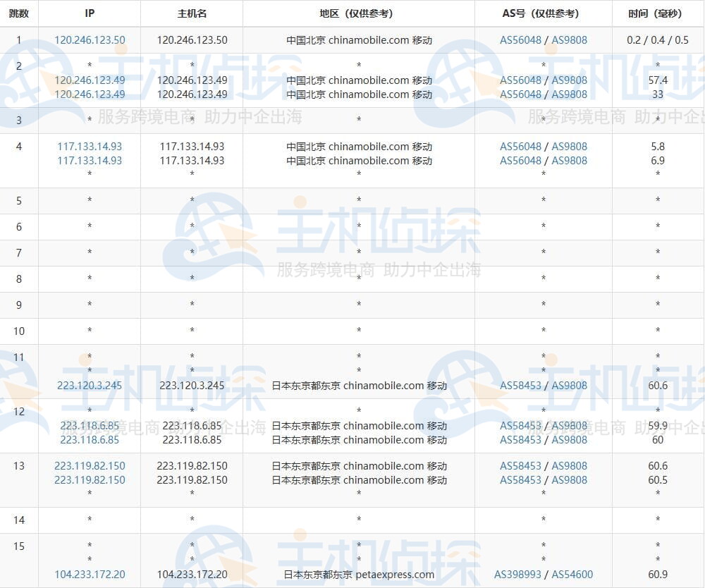This screenshot has width=705, height=588.
Task: Click hop number 5 in 跳数 column
Action: (19, 201)
